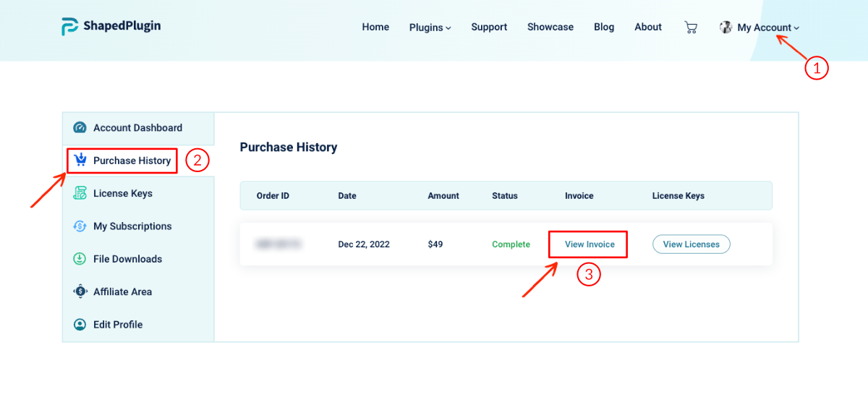Click the Account Dashboard gauge icon

pos(80,128)
